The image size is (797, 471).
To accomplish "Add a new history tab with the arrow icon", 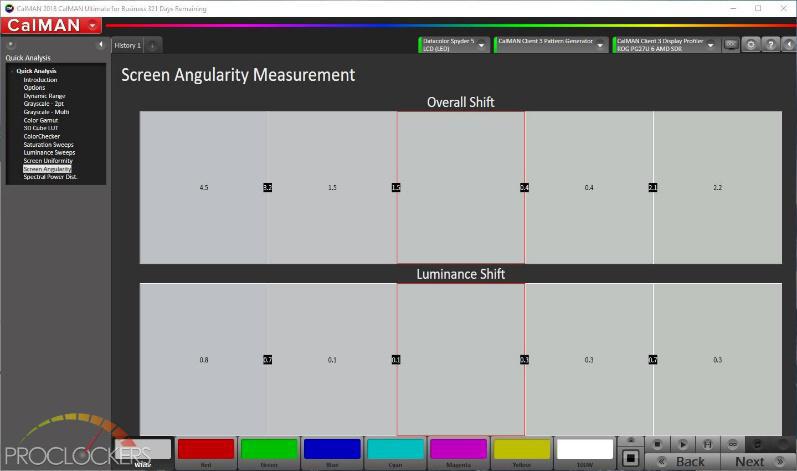I will (152, 46).
